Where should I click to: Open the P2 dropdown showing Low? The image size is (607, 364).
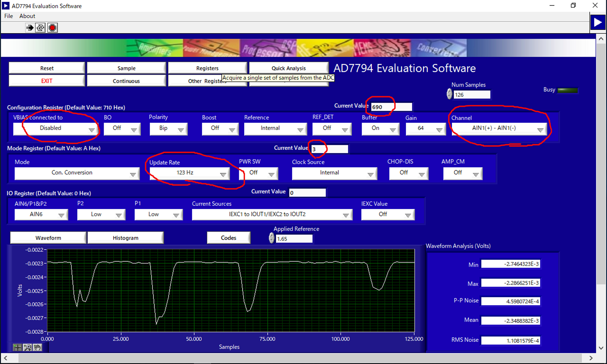tap(101, 215)
